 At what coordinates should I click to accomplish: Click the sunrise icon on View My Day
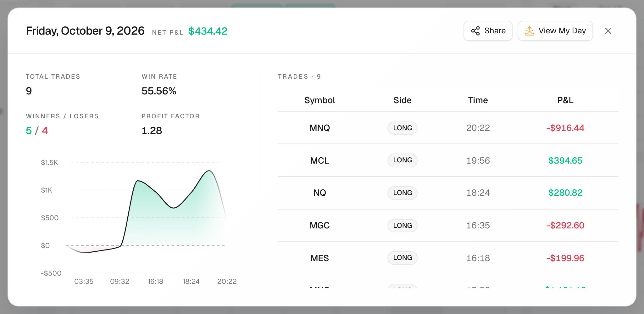[x=530, y=31]
